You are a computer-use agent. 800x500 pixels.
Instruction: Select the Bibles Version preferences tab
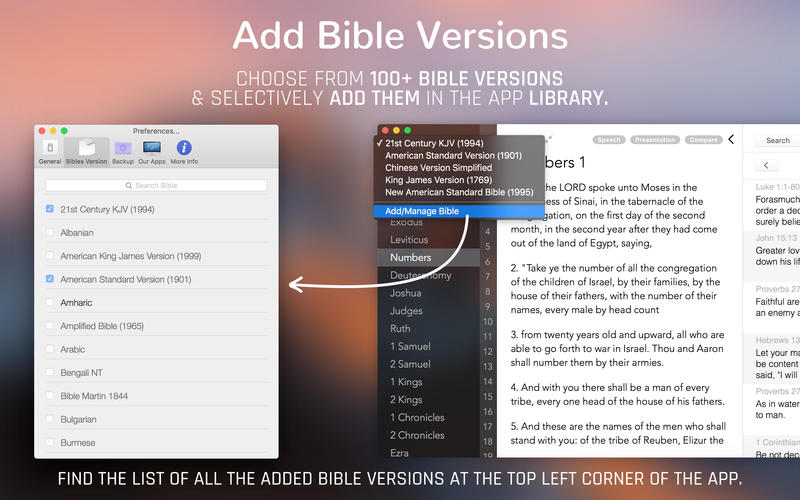click(87, 152)
